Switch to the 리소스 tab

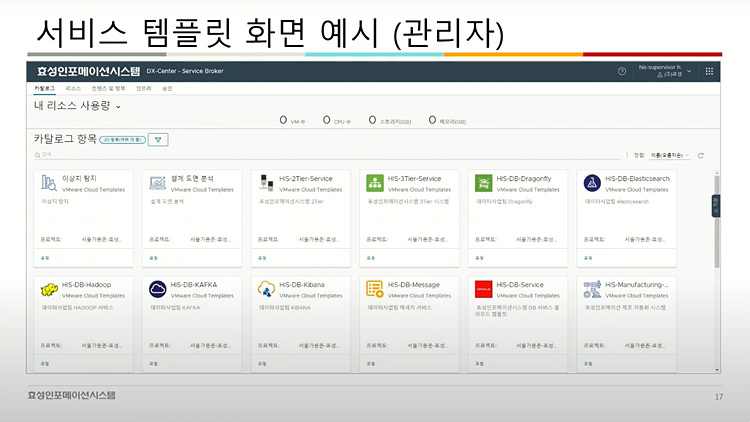[73, 89]
